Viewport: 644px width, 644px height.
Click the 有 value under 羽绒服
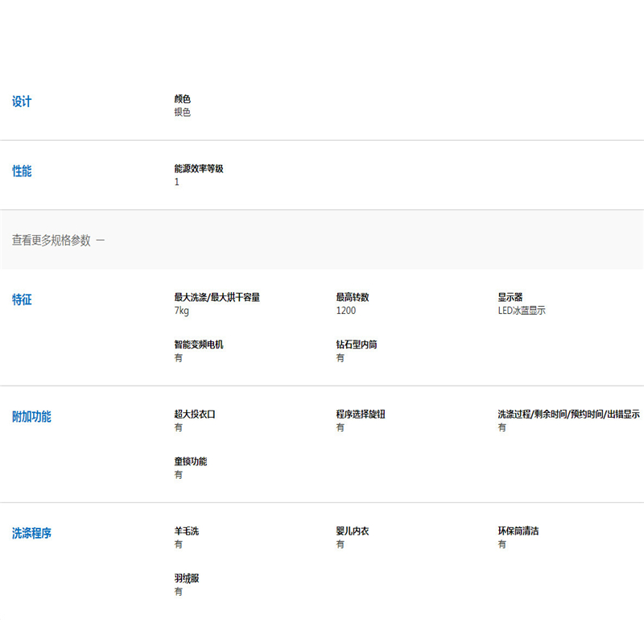pos(178,592)
